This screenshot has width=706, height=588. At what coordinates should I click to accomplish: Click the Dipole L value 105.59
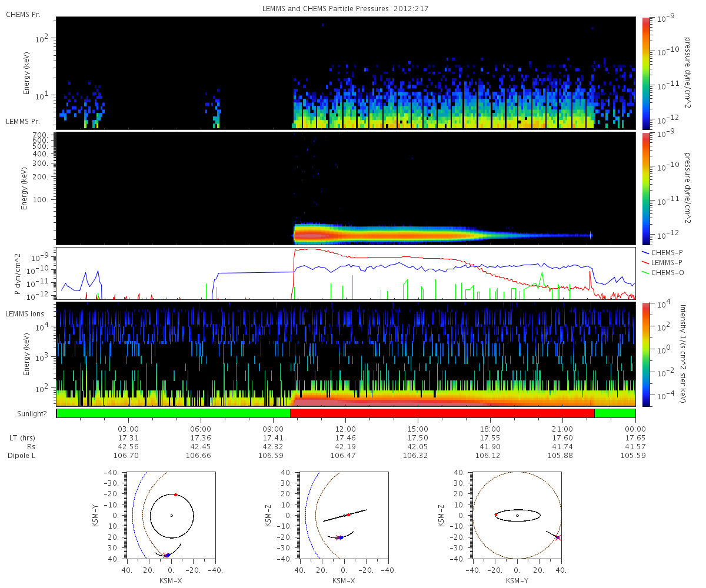(635, 456)
